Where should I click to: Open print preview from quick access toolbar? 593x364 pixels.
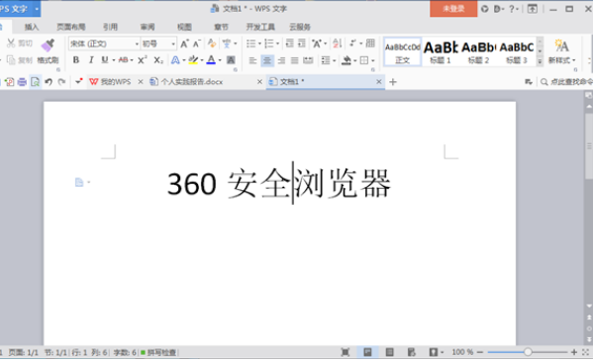(x=35, y=82)
